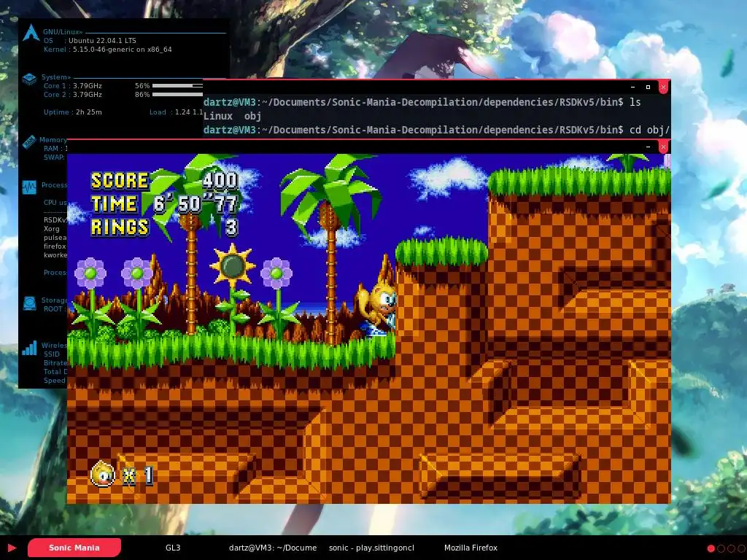The height and width of the screenshot is (560, 747).
Task: Open the red play-arrow launcher in the taskbar
Action: point(12,548)
